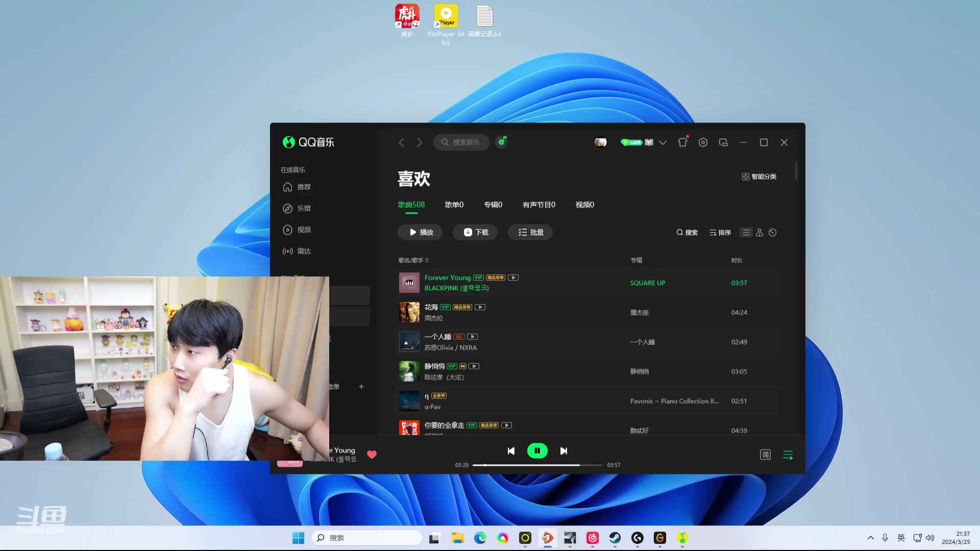Switch to the 视频0 tab
Screen dimensions: 980x551
click(585, 205)
